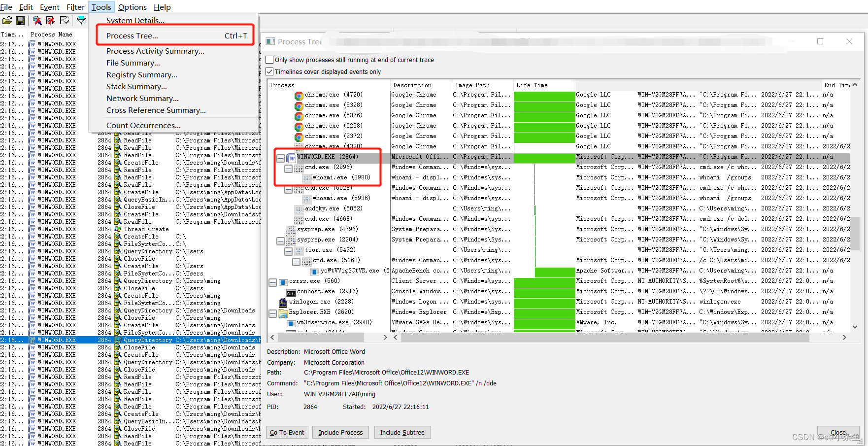Click the Life Time column header
868x446 pixels.
pyautogui.click(x=544, y=85)
